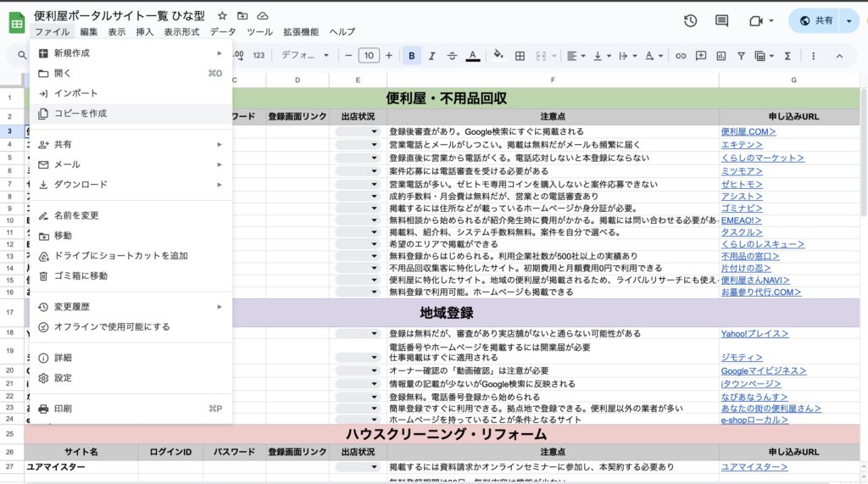Viewport: 868px width, 484px height.
Task: Toggle bold formatting in toolbar
Action: (x=411, y=55)
